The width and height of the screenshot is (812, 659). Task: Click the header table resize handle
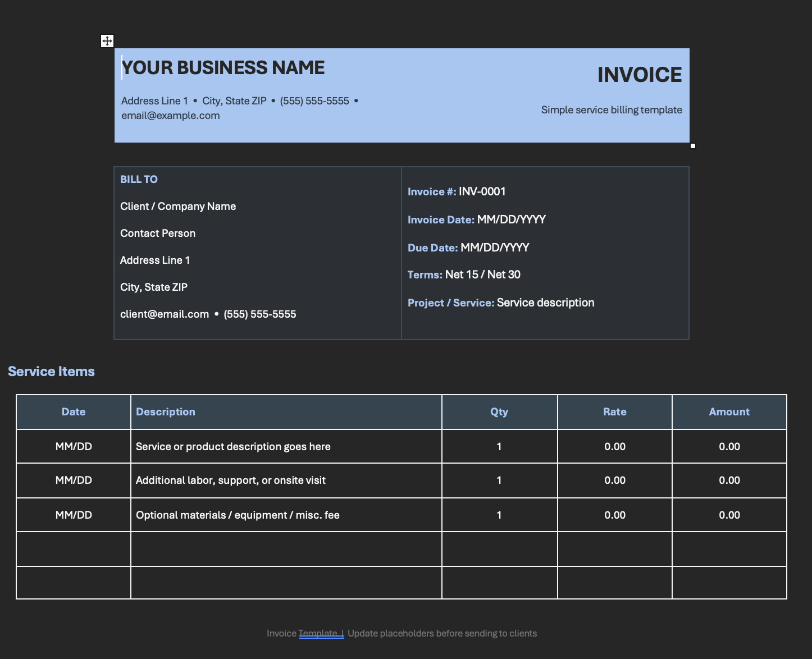pos(693,146)
